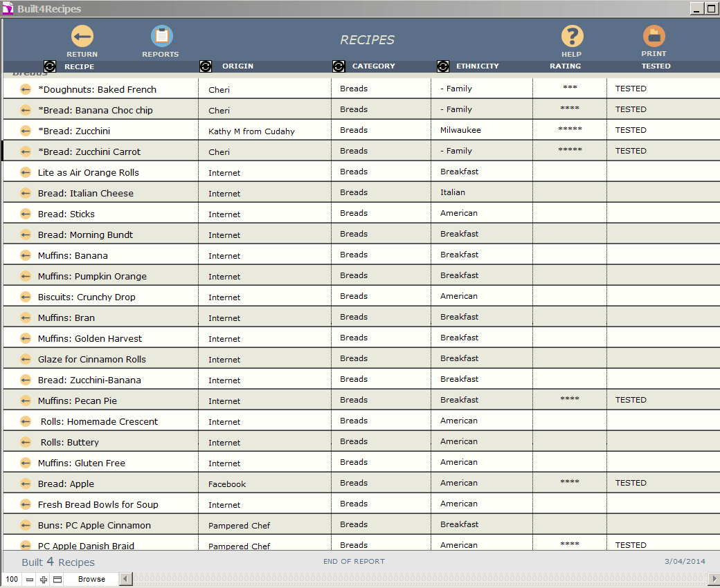
Task: Sort by Recipe column icon
Action: coord(50,66)
